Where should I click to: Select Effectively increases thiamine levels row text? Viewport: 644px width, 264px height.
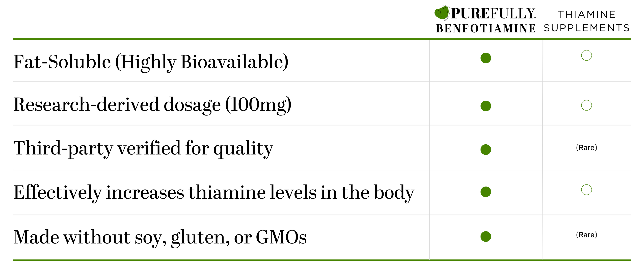214,193
